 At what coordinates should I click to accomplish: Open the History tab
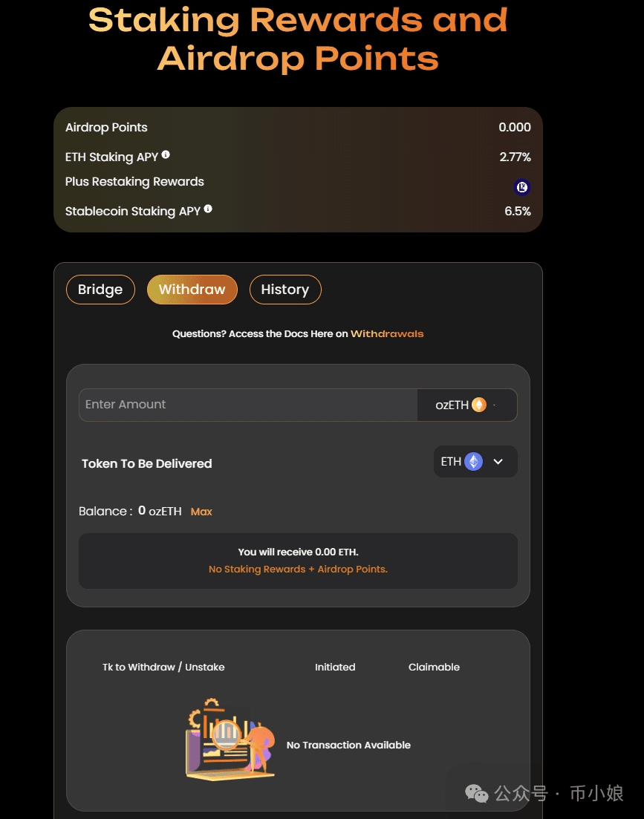(x=285, y=290)
